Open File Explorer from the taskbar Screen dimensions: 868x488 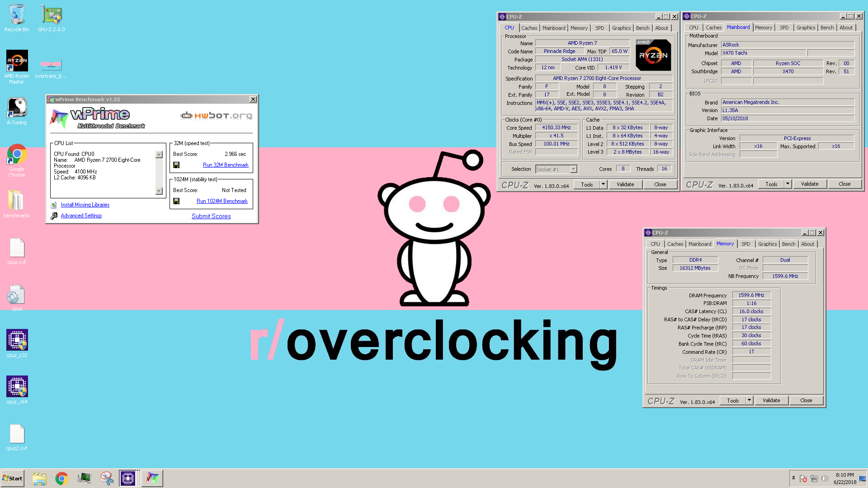click(39, 479)
